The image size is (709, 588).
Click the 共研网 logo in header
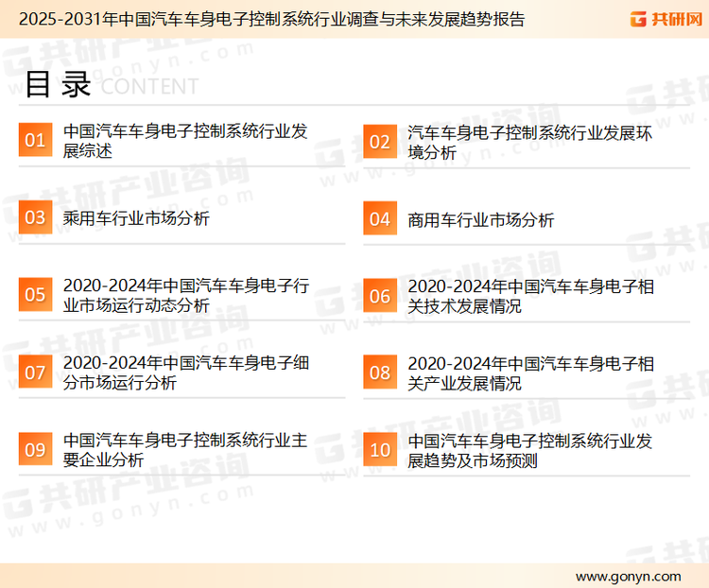pos(666,19)
